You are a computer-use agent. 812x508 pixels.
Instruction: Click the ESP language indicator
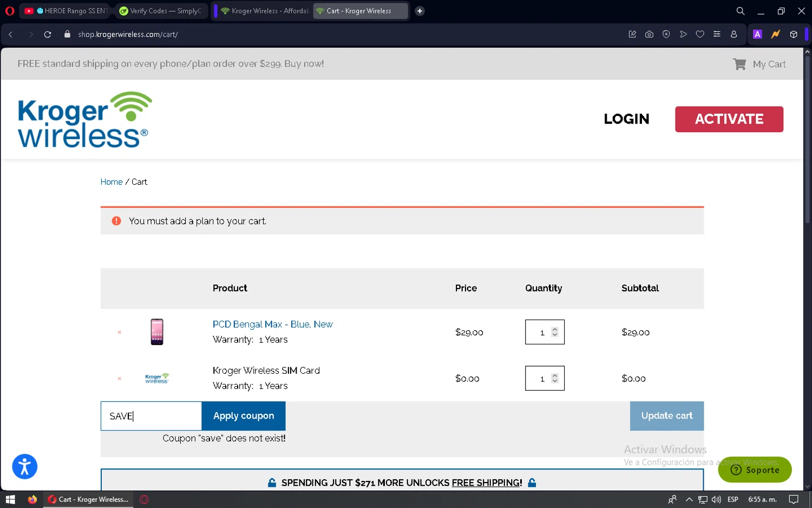(733, 499)
